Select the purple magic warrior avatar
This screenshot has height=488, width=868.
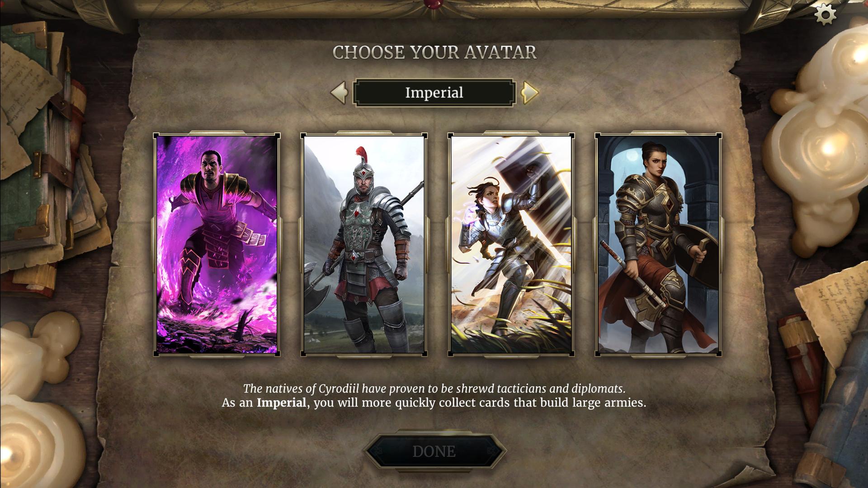click(x=217, y=244)
